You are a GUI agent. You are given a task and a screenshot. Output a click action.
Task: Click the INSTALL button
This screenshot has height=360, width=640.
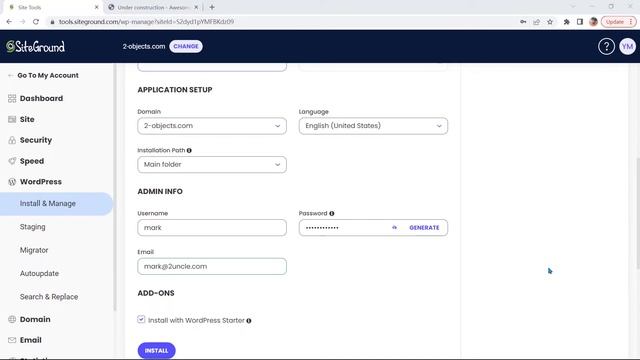(x=156, y=351)
